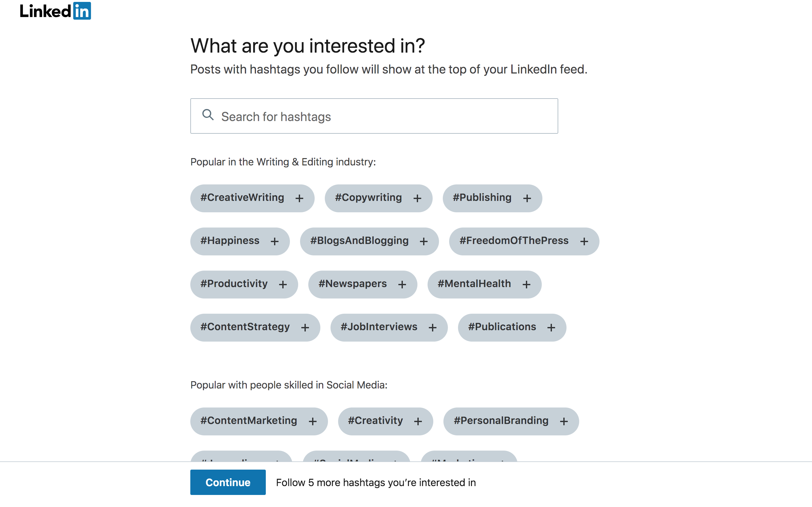Select the #Creativity hashtag pill

(385, 421)
